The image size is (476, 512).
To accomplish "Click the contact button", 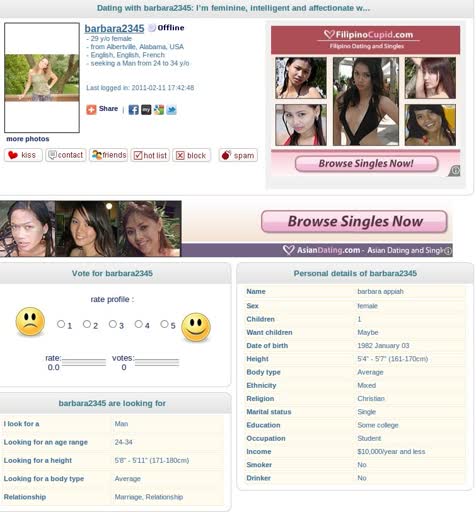I will (66, 155).
